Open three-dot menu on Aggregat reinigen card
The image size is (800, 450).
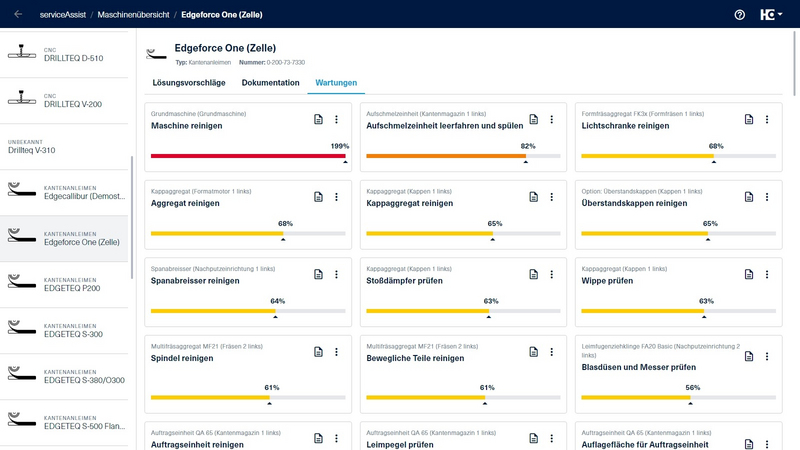(336, 197)
